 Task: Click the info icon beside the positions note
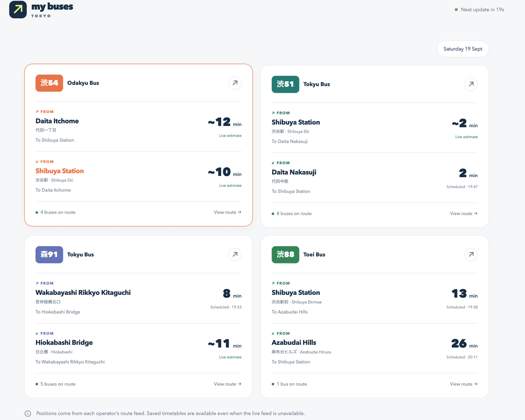pyautogui.click(x=28, y=413)
